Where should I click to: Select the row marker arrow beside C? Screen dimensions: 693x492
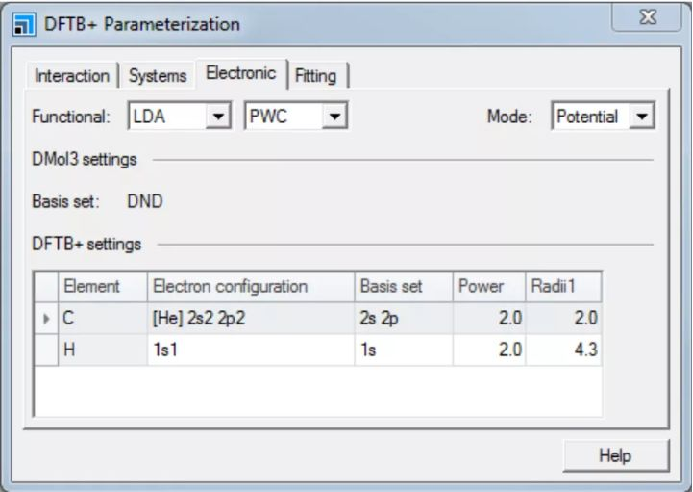(46, 318)
